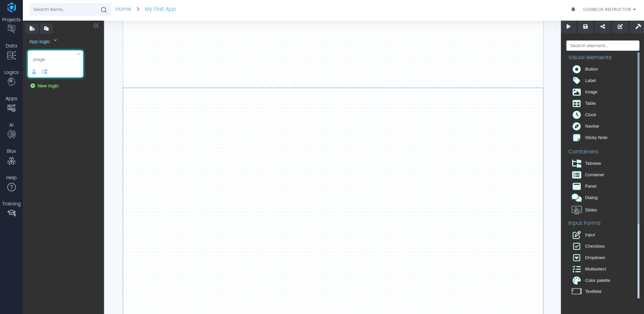Choose the Color palette element
Screen dimensions: 644x314
597,280
